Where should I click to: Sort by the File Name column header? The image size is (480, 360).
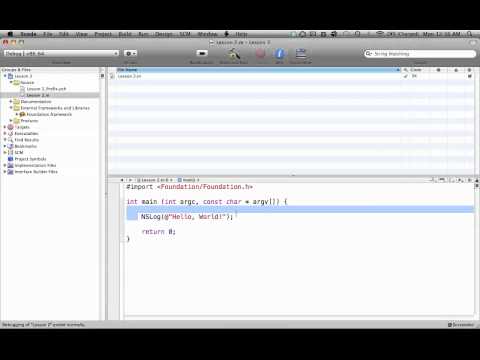coord(258,70)
